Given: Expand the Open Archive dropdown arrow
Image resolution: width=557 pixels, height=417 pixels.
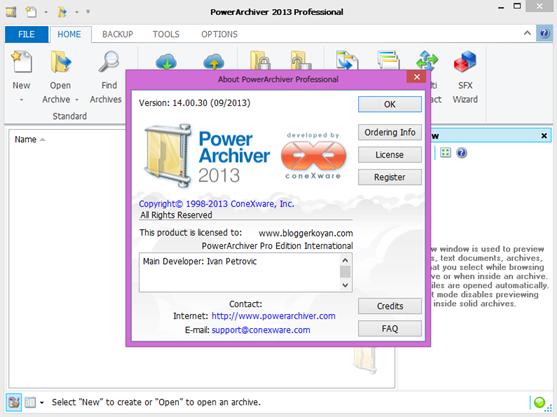Looking at the screenshot, I should (x=77, y=100).
